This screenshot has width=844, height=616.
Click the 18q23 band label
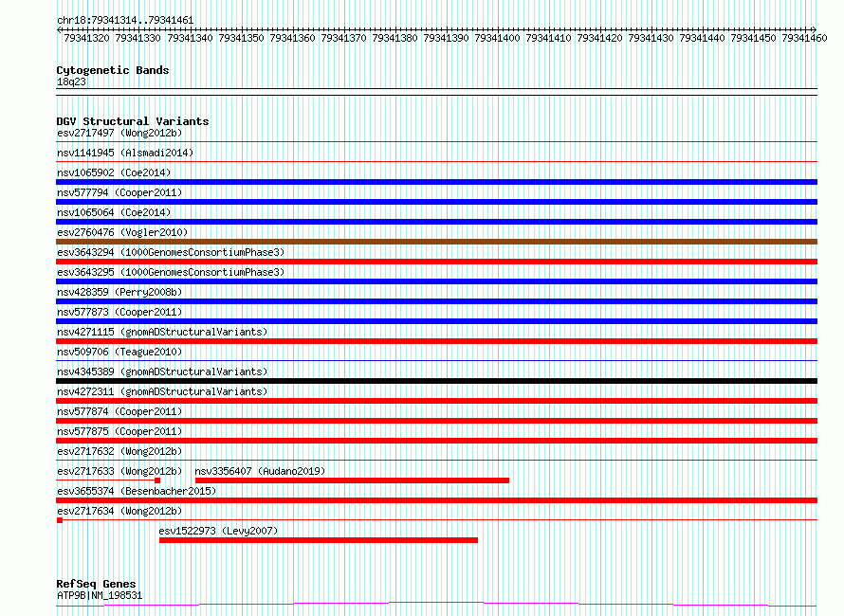click(x=71, y=82)
